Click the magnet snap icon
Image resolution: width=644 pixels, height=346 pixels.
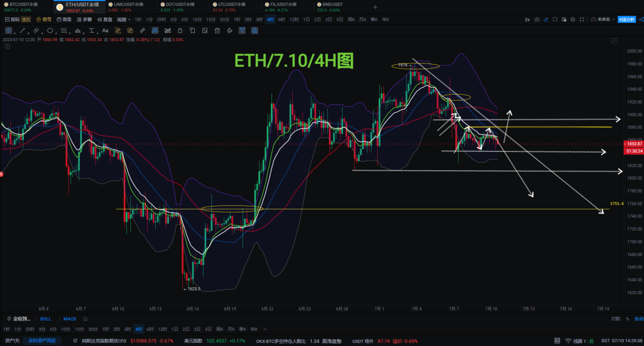tap(230, 30)
